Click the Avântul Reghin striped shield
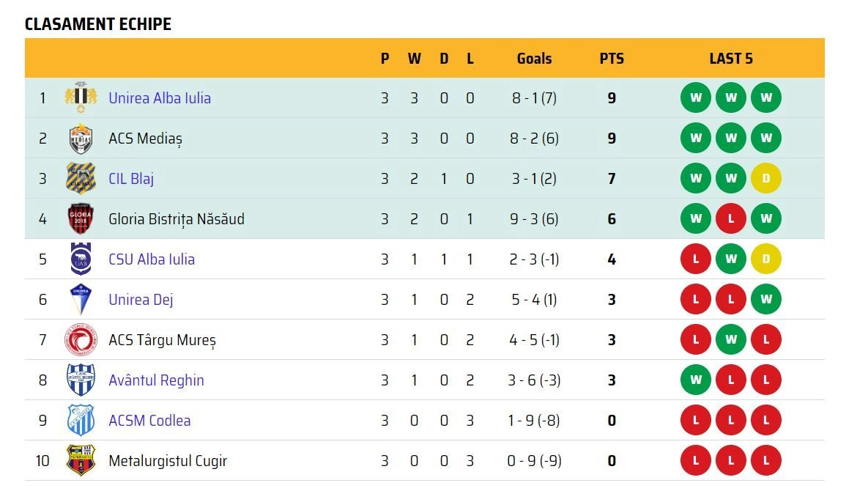This screenshot has height=502, width=868. (x=81, y=380)
